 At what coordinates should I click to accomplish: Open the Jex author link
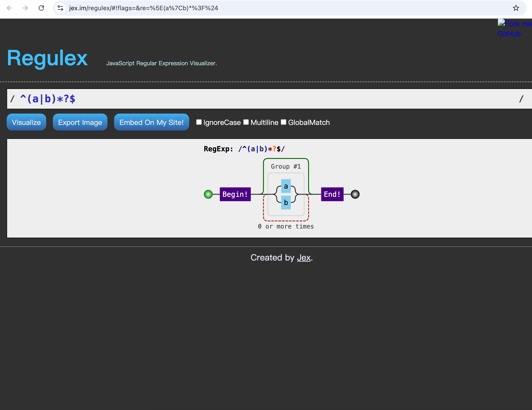tap(304, 258)
